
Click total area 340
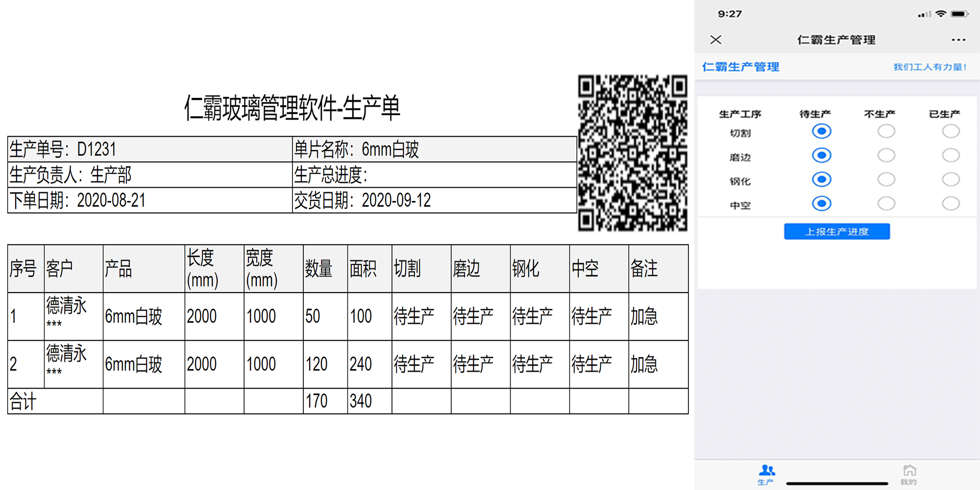pyautogui.click(x=361, y=401)
